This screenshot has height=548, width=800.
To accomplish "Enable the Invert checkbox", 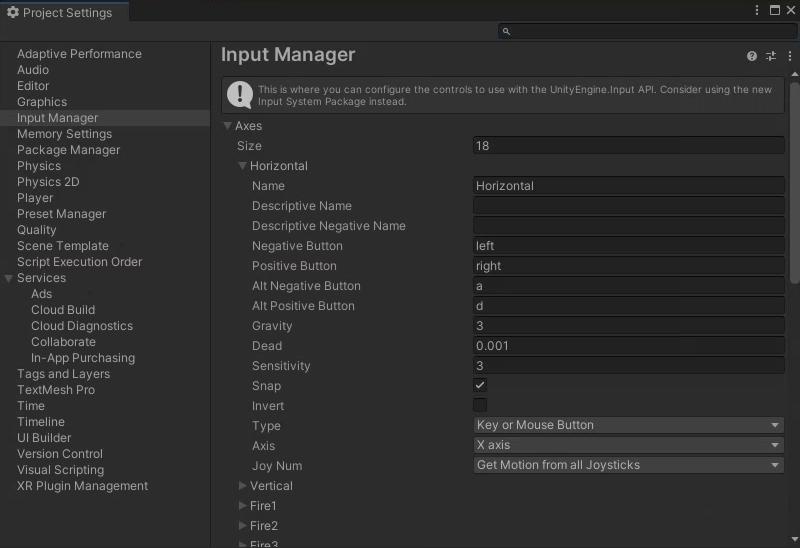I will click(480, 405).
